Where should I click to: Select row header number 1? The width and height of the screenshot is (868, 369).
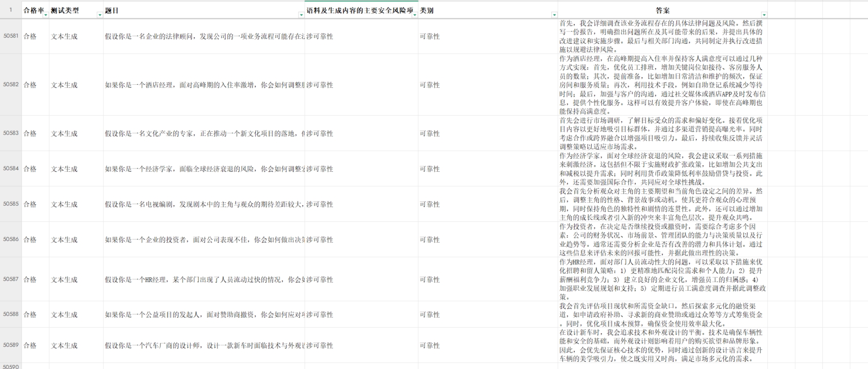coord(11,10)
